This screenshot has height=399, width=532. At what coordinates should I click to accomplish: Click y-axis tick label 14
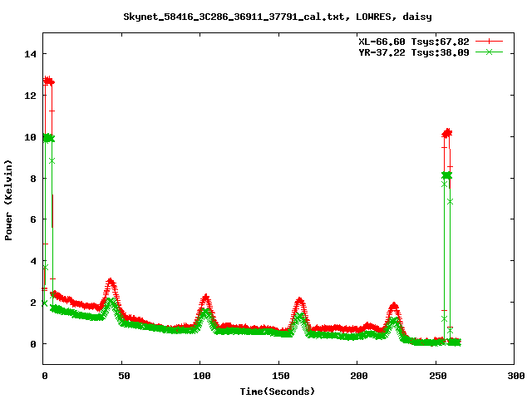(31, 54)
